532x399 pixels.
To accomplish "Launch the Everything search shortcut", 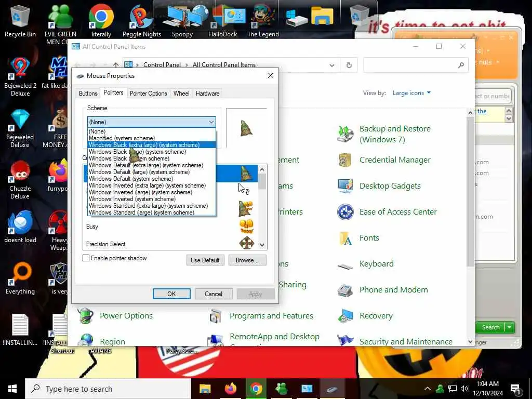I will 20,279.
